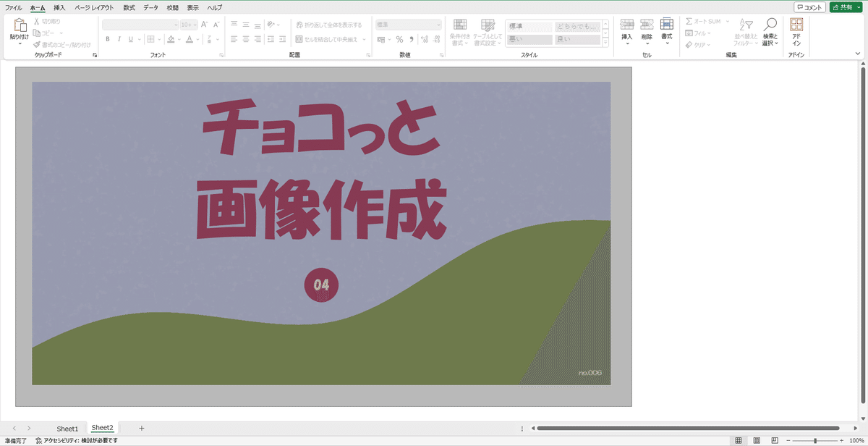Click the zoom in plus button
868x446 pixels.
(841, 440)
